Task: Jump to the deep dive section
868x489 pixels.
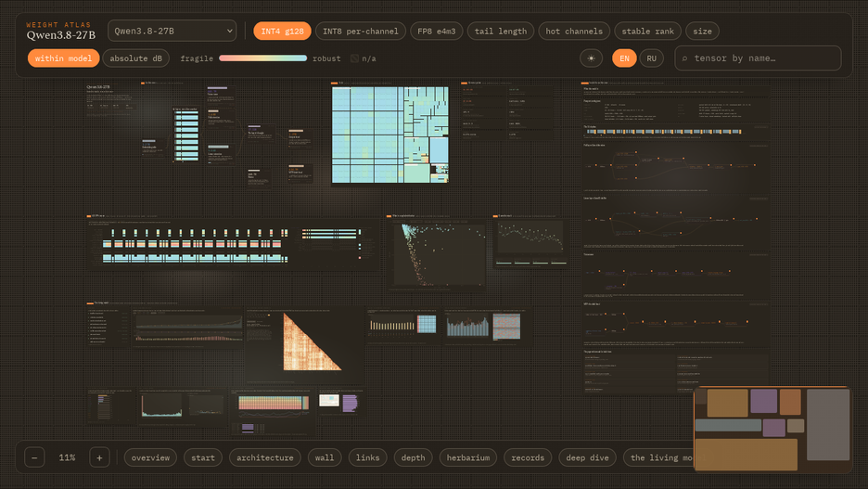Action: pos(587,457)
